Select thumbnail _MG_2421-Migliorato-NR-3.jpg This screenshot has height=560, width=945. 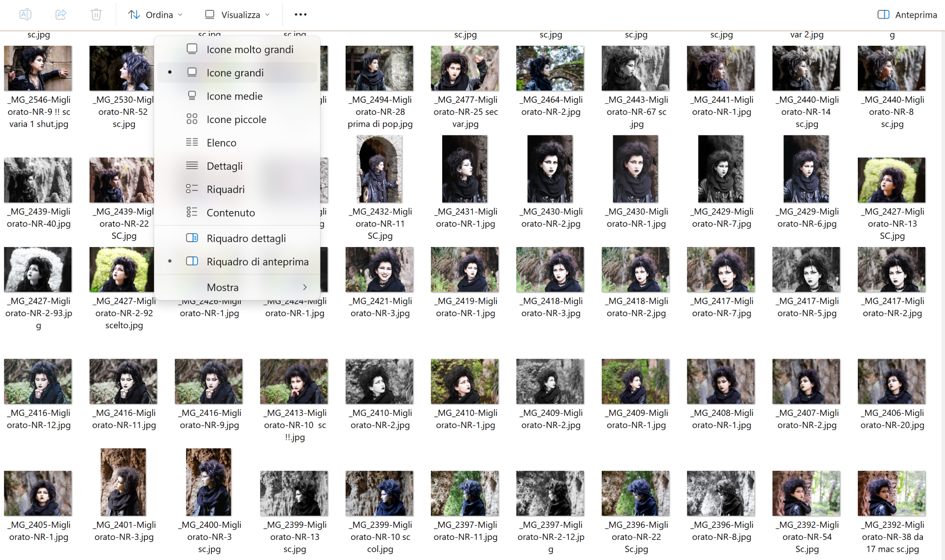(379, 270)
